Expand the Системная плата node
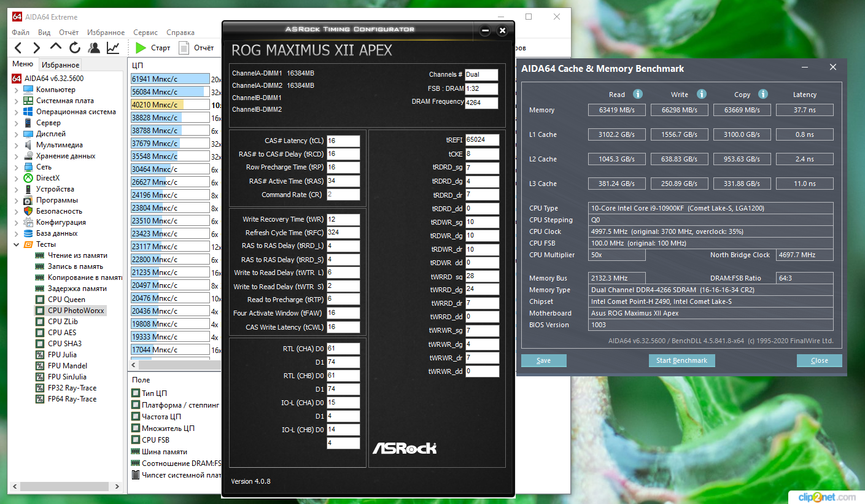 tap(17, 101)
